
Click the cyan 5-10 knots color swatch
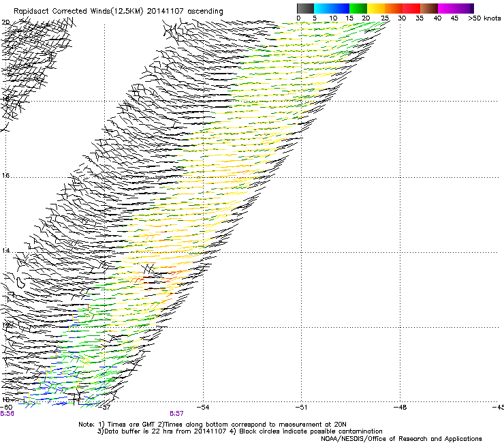323,8
